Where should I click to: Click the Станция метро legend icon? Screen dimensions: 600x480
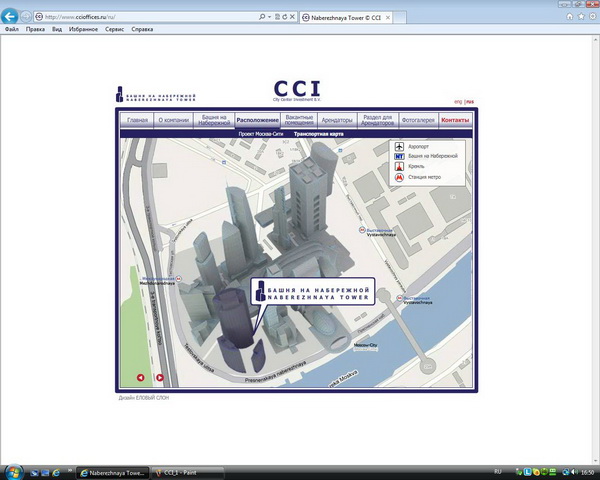click(x=399, y=177)
